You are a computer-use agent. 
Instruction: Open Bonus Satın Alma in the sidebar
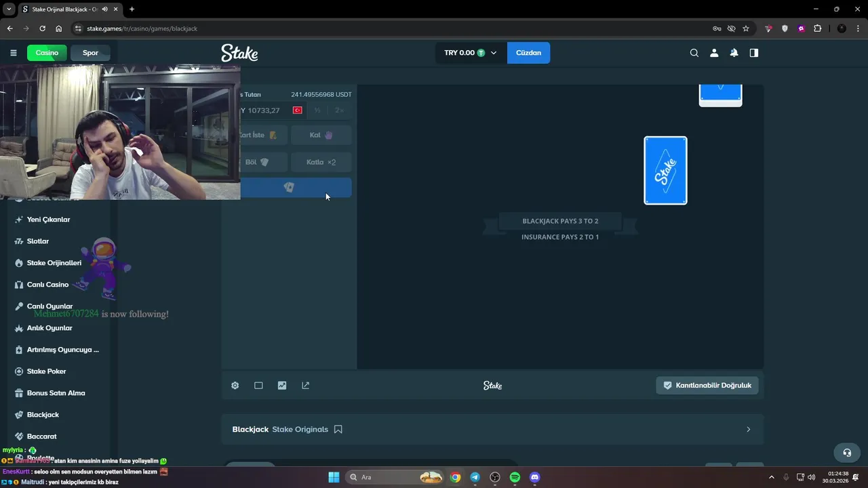(56, 393)
